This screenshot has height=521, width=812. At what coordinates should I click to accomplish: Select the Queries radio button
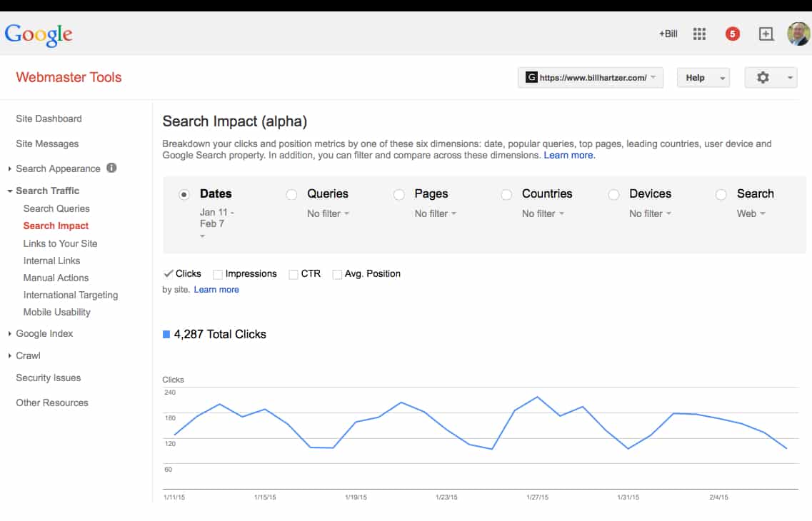[291, 194]
